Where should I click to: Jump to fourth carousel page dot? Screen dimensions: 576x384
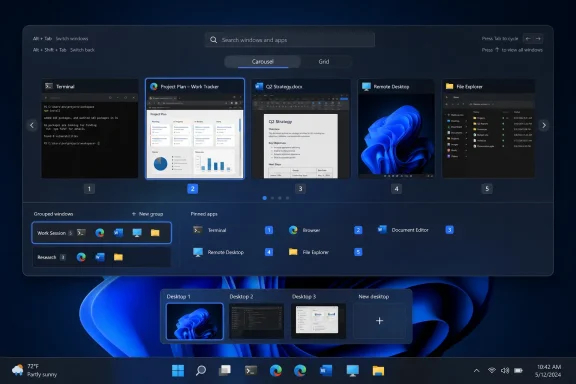[288, 198]
